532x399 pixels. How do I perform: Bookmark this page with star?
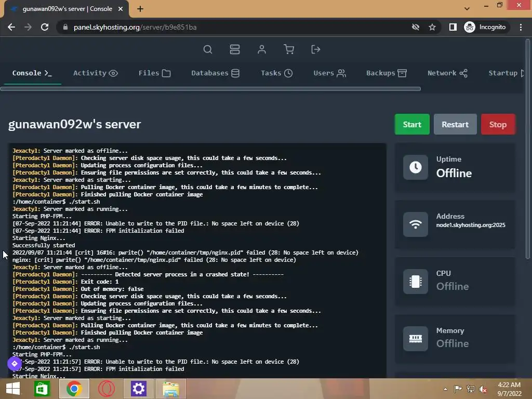click(432, 27)
